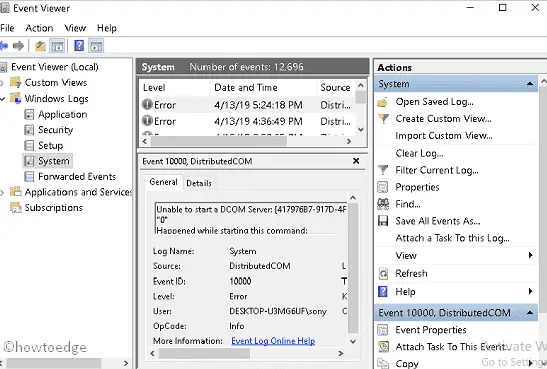Open the Action menu
547x369 pixels.
39,28
